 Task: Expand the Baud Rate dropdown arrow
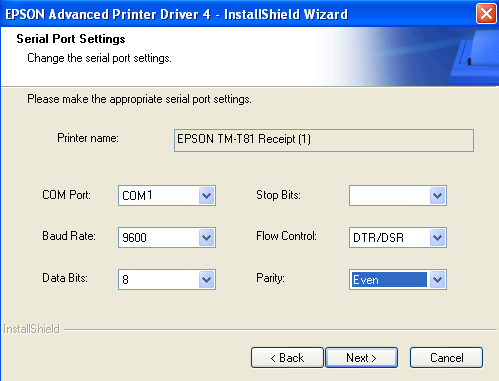coord(206,238)
